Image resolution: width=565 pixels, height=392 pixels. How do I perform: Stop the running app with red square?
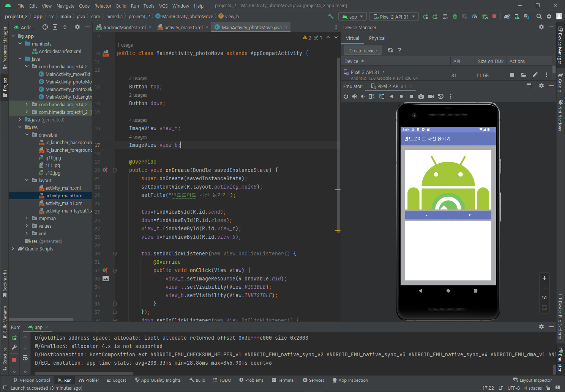tap(494, 17)
